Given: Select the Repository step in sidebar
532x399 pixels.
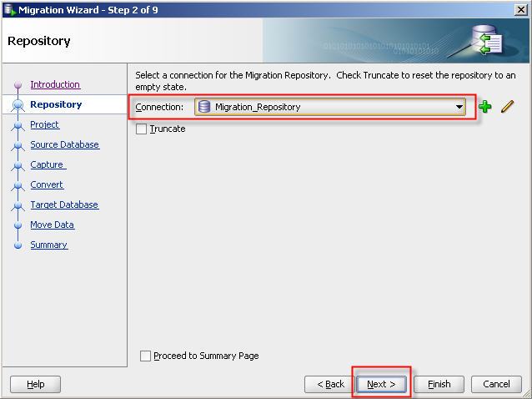Looking at the screenshot, I should 56,104.
